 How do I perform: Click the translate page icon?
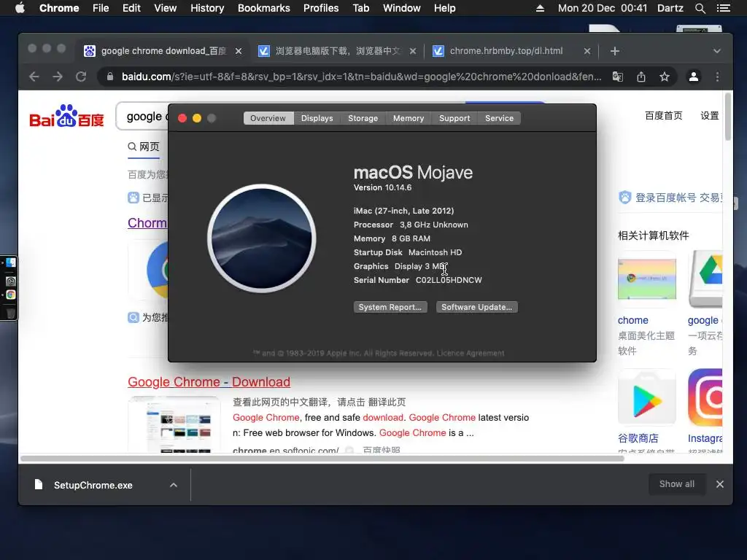(617, 77)
